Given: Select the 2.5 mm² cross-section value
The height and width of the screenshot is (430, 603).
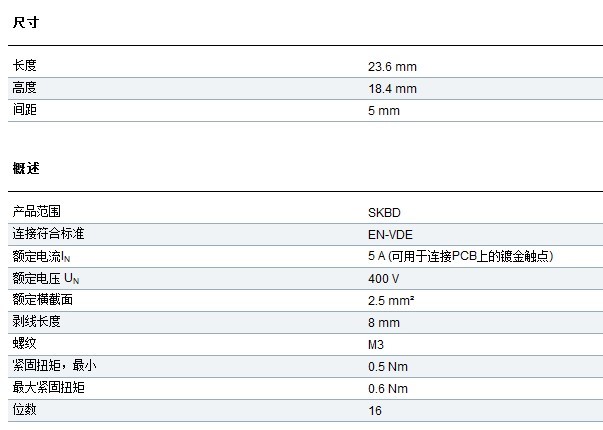Looking at the screenshot, I should click(x=392, y=300).
